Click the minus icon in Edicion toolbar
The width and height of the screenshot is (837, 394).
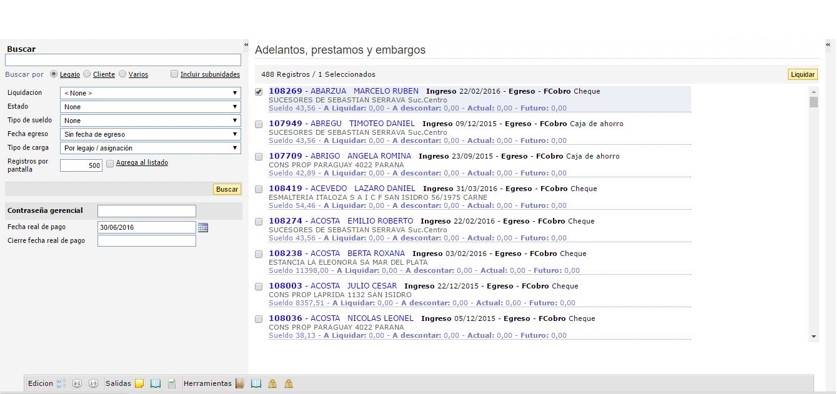pyautogui.click(x=93, y=383)
